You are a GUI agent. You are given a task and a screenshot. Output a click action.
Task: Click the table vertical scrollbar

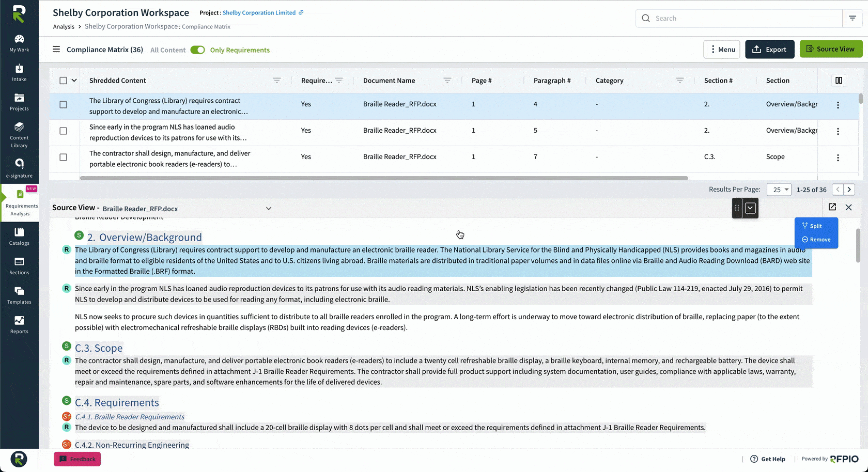pos(860,99)
